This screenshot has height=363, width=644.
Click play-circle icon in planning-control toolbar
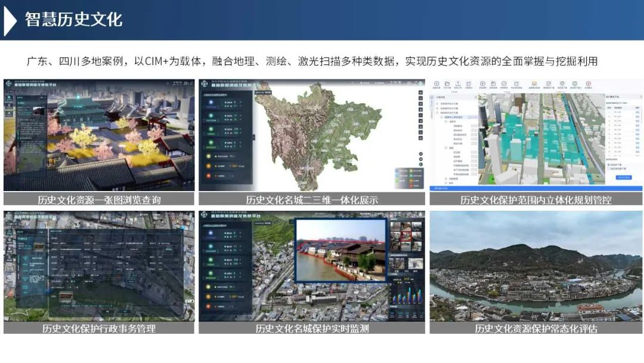[482, 84]
